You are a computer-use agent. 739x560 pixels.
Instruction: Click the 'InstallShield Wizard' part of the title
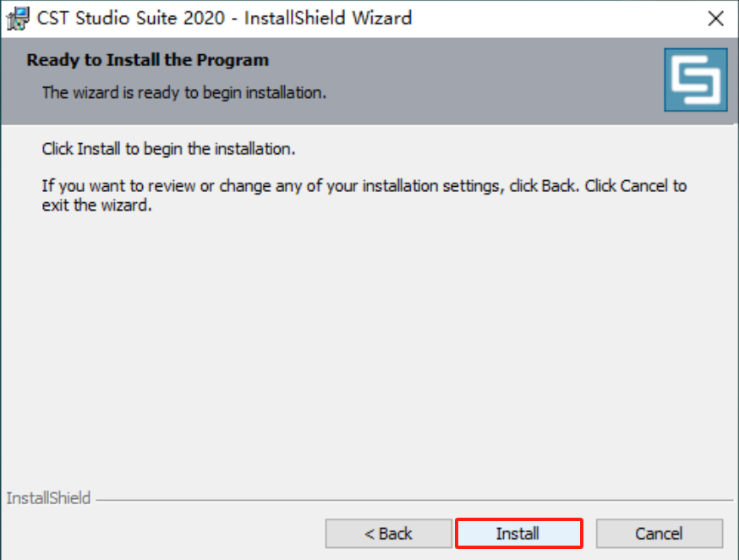click(x=328, y=19)
